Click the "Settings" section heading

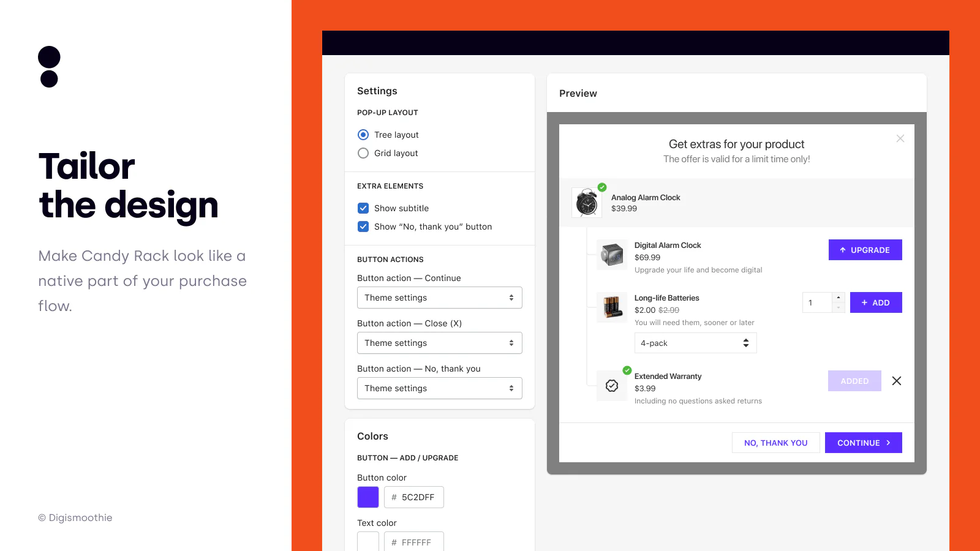[377, 91]
